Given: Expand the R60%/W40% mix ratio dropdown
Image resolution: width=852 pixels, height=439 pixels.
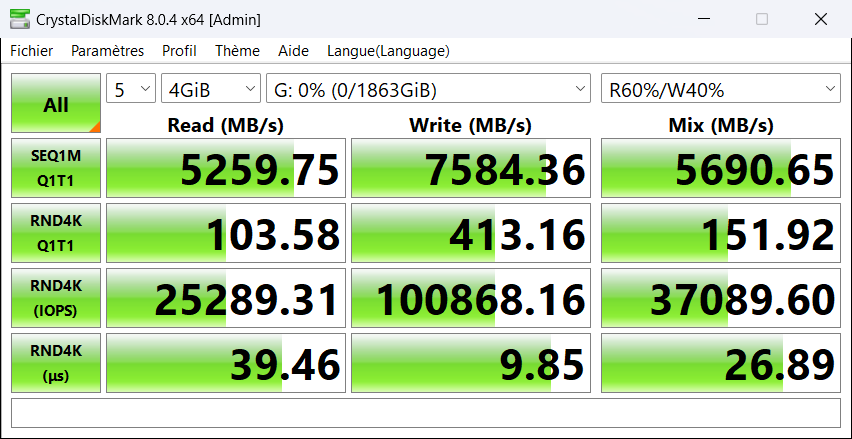Looking at the screenshot, I should (x=720, y=90).
